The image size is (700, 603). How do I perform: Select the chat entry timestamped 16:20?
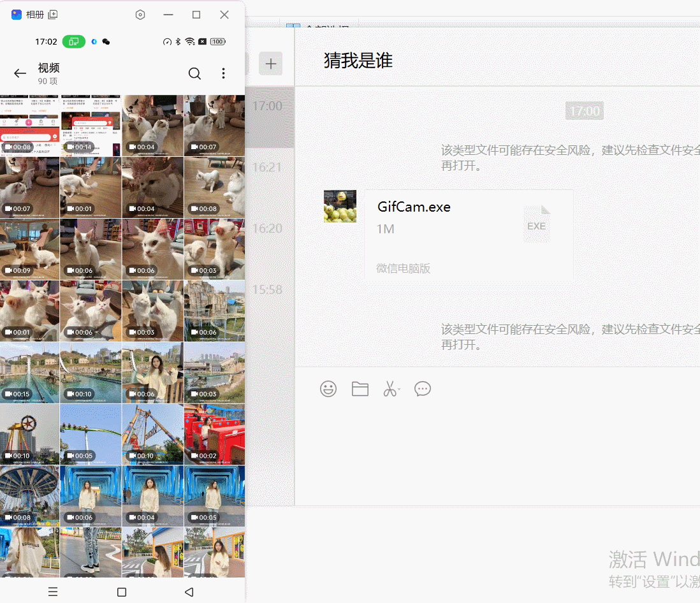point(270,240)
